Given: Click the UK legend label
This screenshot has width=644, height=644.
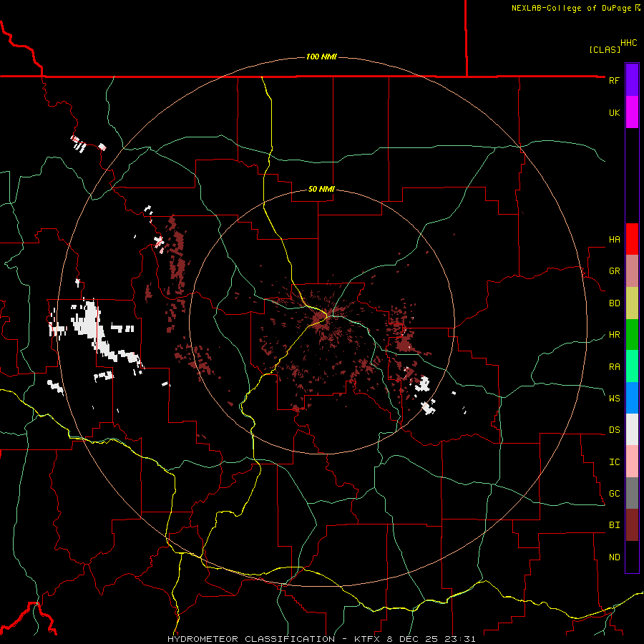Looking at the screenshot, I should coord(614,112).
